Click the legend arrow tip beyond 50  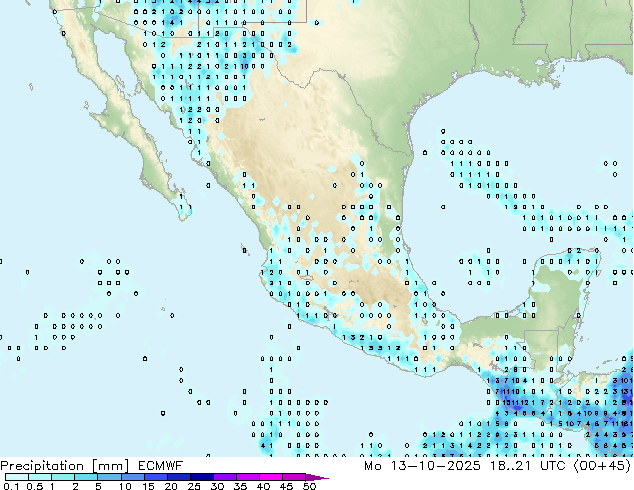[317, 477]
